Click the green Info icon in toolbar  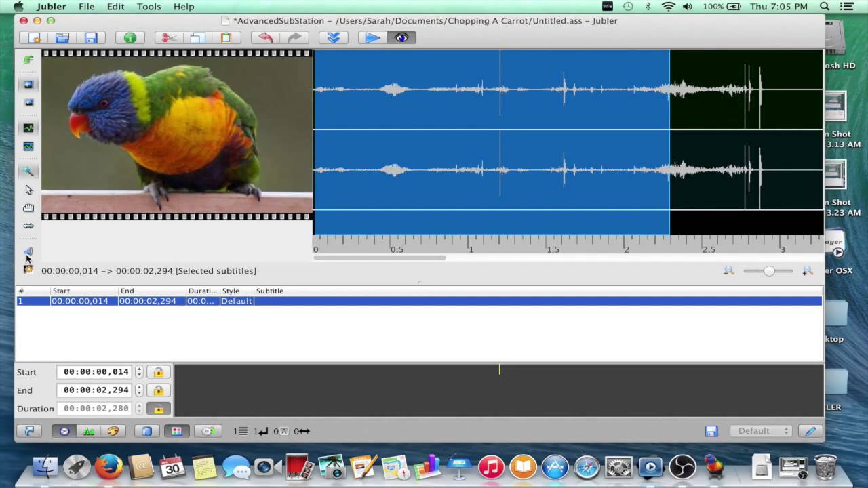(x=130, y=38)
